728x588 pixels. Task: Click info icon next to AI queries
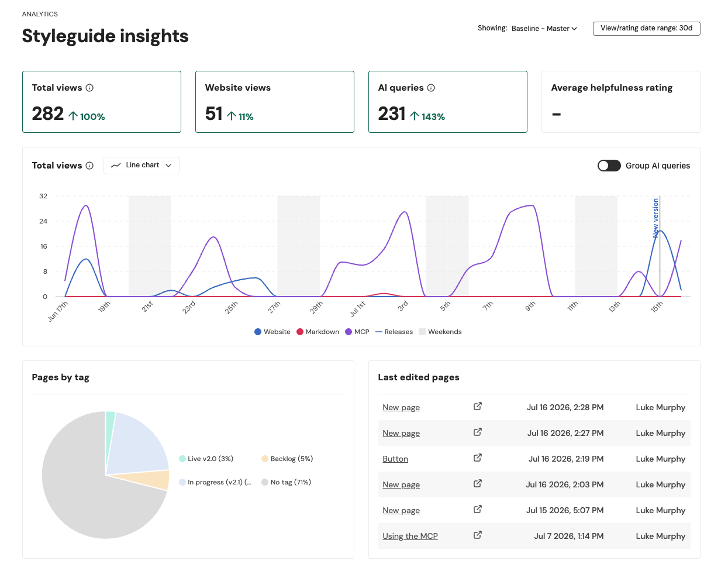tap(431, 88)
